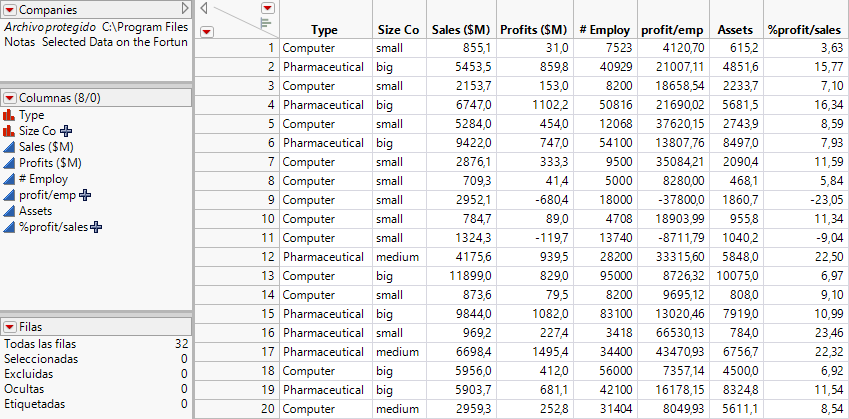This screenshot has width=849, height=419.
Task: Collapse the left panels with the gray triangle
Action: point(204,8)
